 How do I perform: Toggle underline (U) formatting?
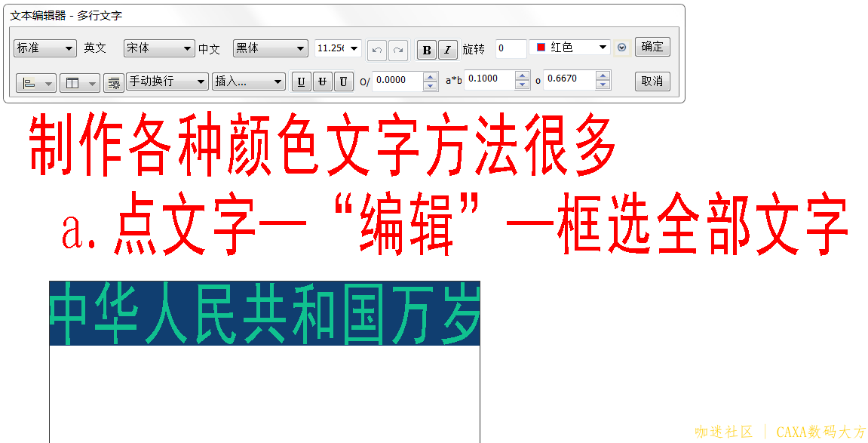coord(301,82)
